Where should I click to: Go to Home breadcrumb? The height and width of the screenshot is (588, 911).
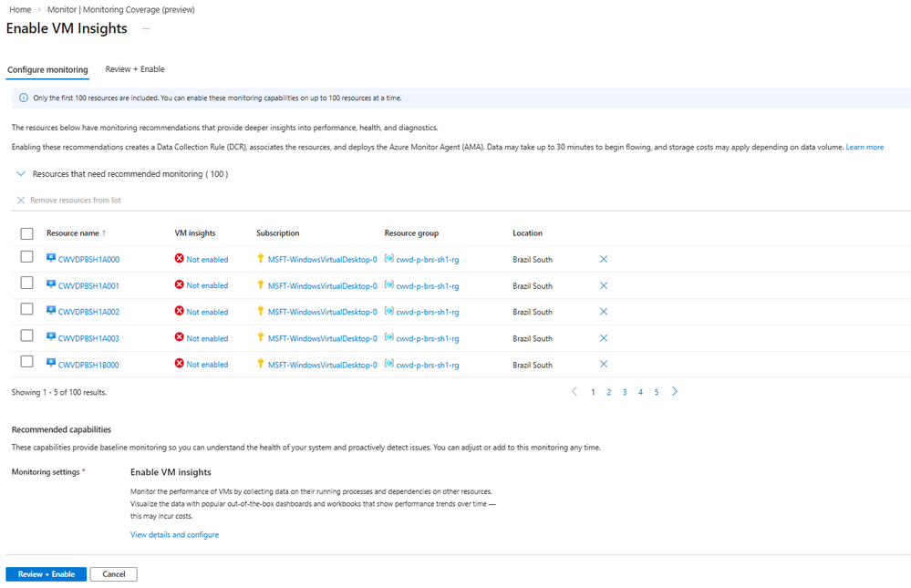[x=20, y=10]
